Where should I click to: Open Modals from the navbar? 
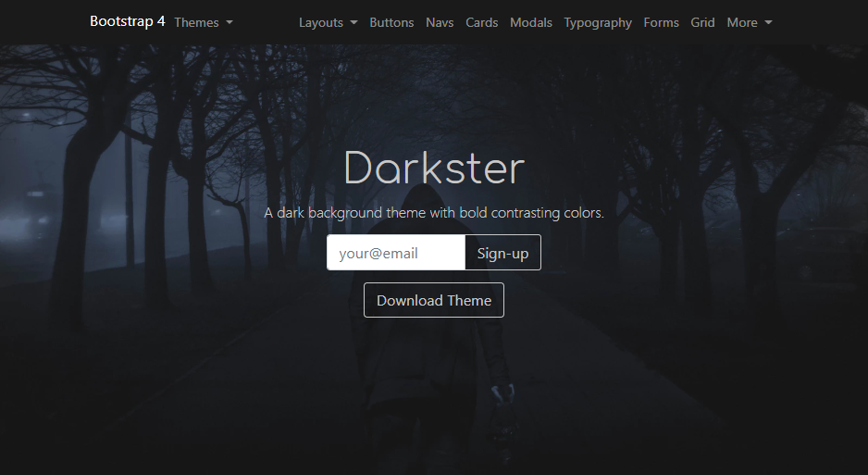(x=531, y=23)
